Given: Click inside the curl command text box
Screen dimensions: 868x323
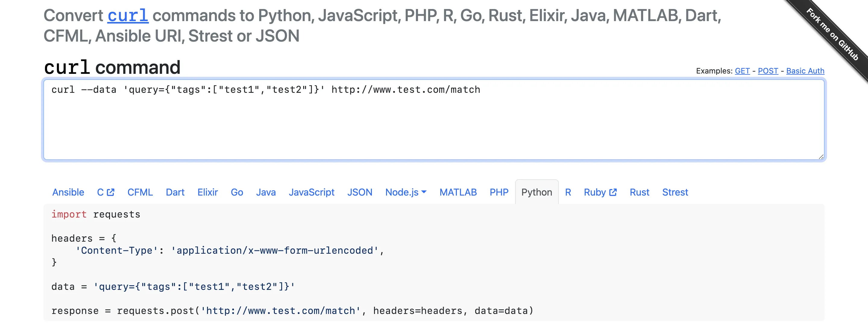Looking at the screenshot, I should pos(434,125).
